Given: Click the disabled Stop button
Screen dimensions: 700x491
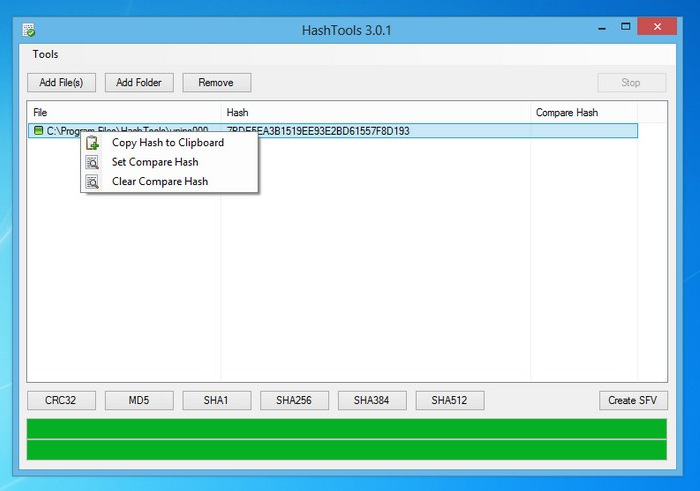Looking at the screenshot, I should [x=631, y=83].
